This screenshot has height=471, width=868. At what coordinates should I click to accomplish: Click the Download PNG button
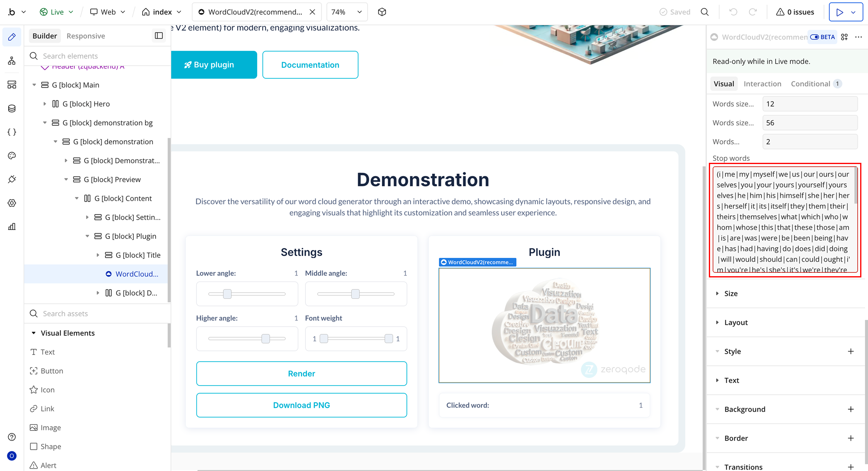pos(301,405)
